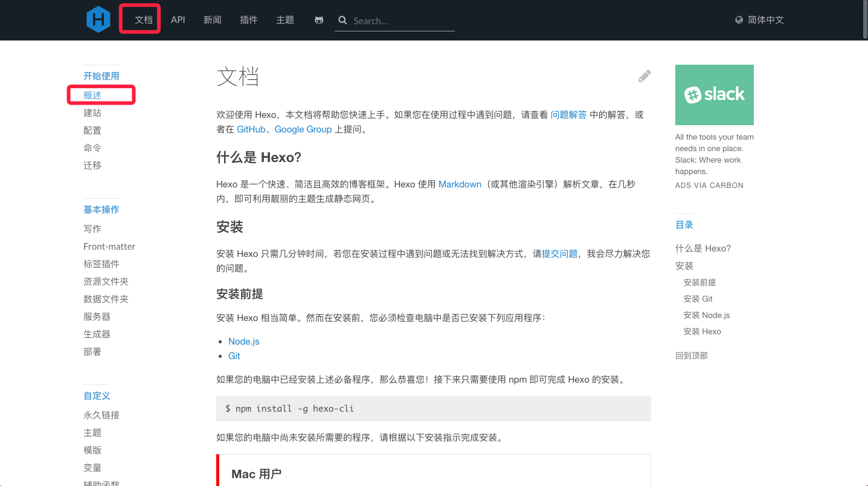Open 生成器 in the sidebar
Screen dimensions: 868x486
pyautogui.click(x=97, y=334)
